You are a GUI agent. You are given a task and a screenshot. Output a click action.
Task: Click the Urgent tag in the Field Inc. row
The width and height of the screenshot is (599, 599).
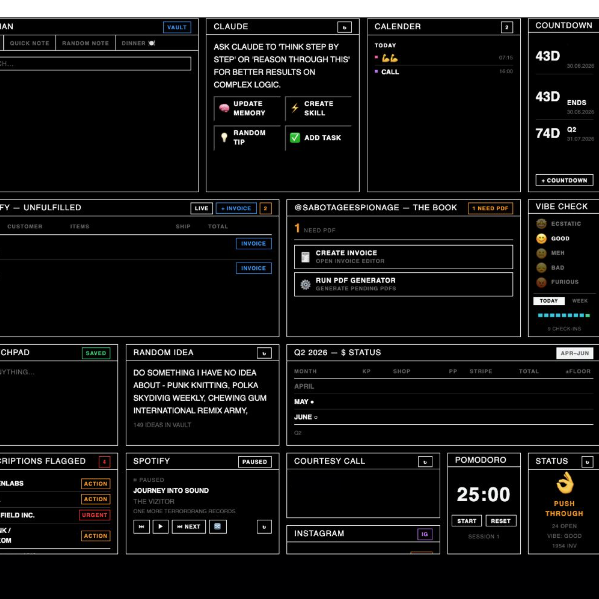click(94, 515)
